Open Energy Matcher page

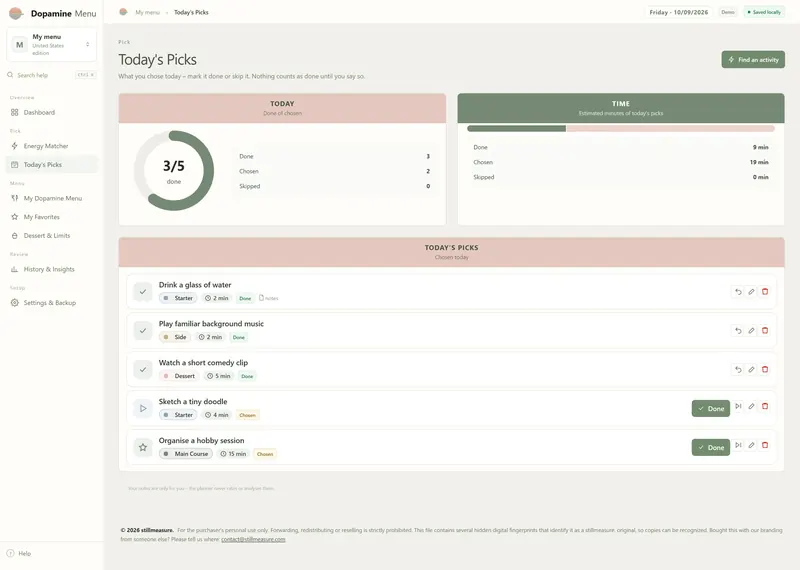[x=52, y=146]
